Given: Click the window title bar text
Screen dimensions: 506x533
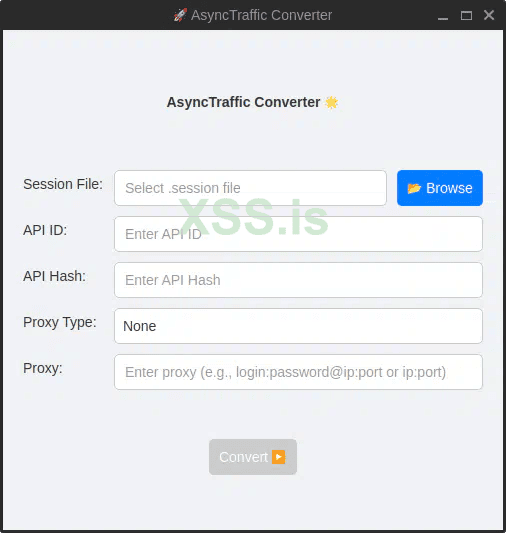Looking at the screenshot, I should tap(261, 15).
